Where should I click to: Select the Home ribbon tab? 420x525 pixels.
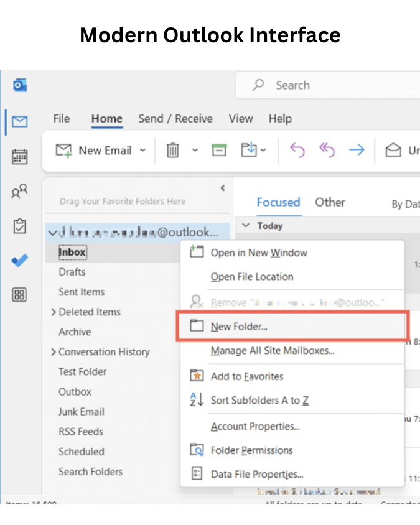[x=107, y=119]
